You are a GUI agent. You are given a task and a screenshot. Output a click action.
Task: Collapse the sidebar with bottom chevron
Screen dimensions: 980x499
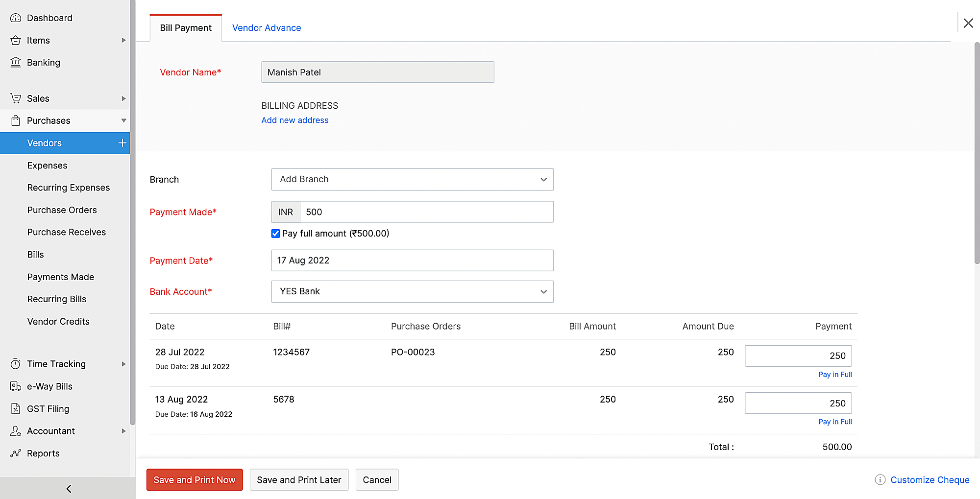tap(69, 488)
